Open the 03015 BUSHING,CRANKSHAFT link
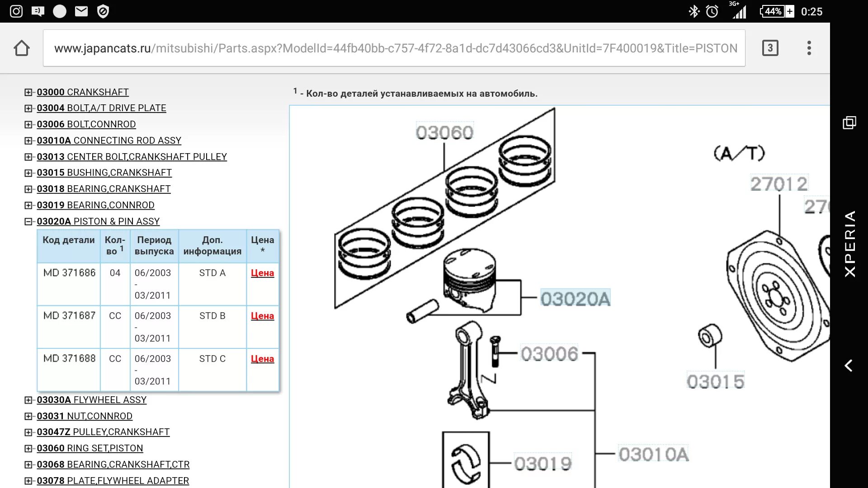 (x=104, y=173)
